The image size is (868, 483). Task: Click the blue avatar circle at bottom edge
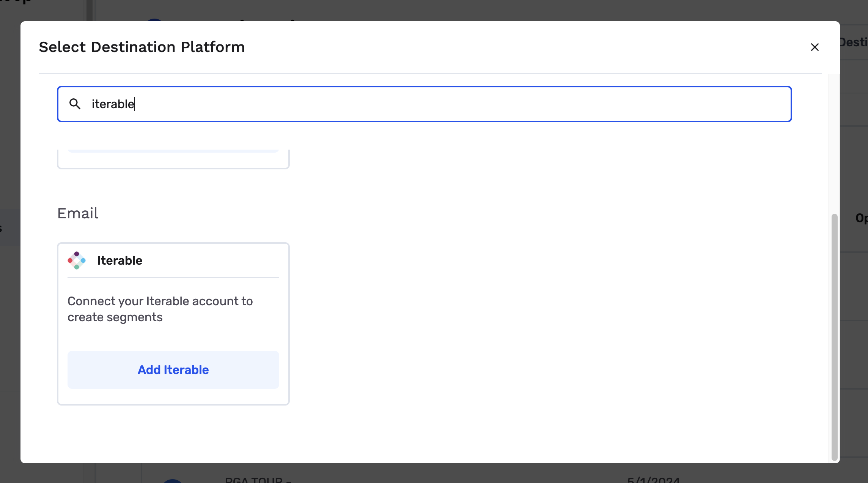(173, 481)
